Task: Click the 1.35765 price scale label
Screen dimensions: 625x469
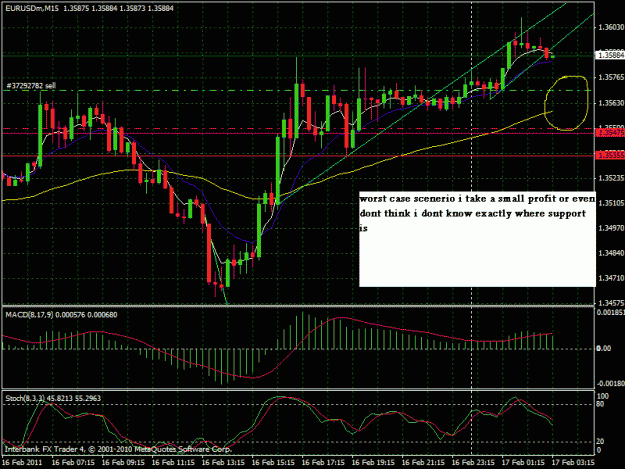Action: pos(611,77)
